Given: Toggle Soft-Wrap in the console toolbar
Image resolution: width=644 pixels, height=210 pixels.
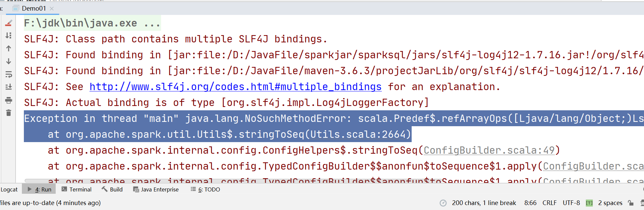Looking at the screenshot, I should [9, 74].
